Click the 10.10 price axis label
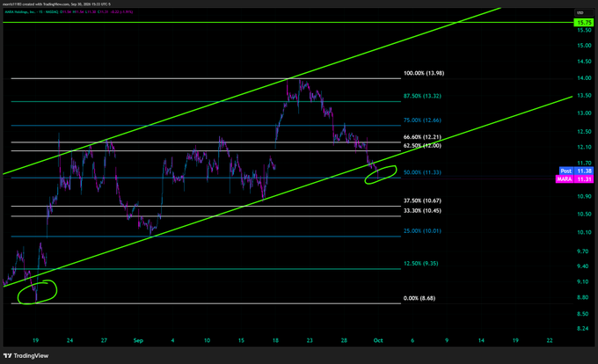598x364 pixels. tap(584, 232)
